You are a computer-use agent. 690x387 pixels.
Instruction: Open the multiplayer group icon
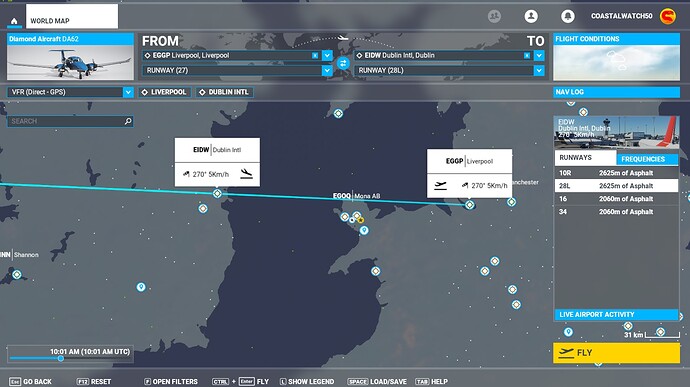[x=494, y=16]
